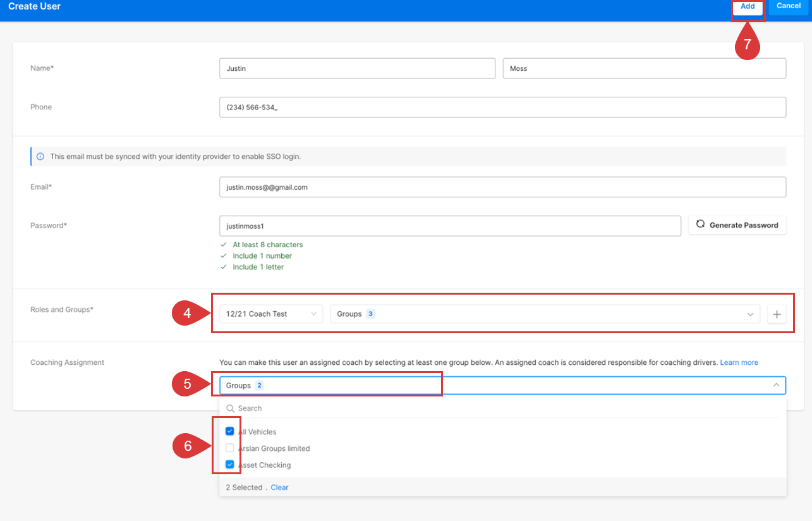Click the Phone number input field
This screenshot has height=521, width=812.
[502, 107]
